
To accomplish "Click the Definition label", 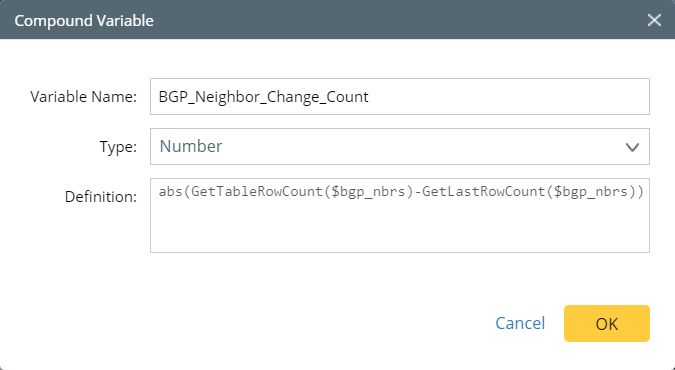I will point(101,197).
